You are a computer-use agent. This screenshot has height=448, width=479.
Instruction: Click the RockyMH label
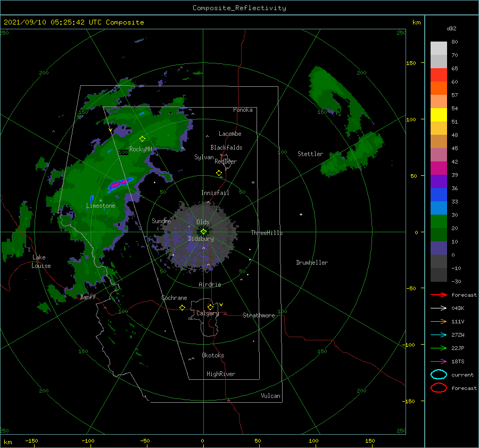pos(141,149)
